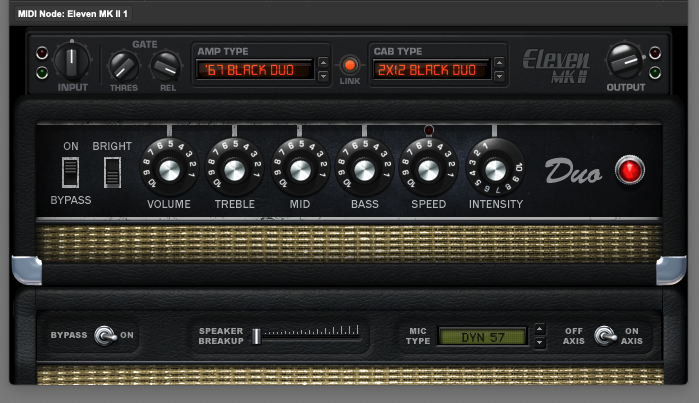Click the AMP TYPE label

click(x=223, y=51)
